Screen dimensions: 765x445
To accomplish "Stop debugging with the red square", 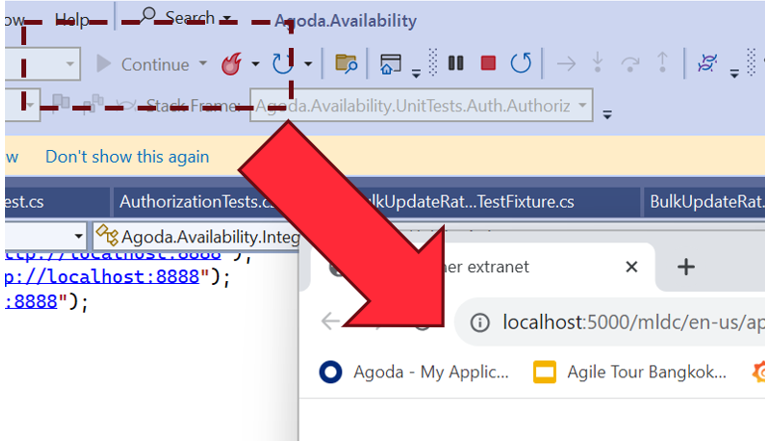I will pos(488,64).
